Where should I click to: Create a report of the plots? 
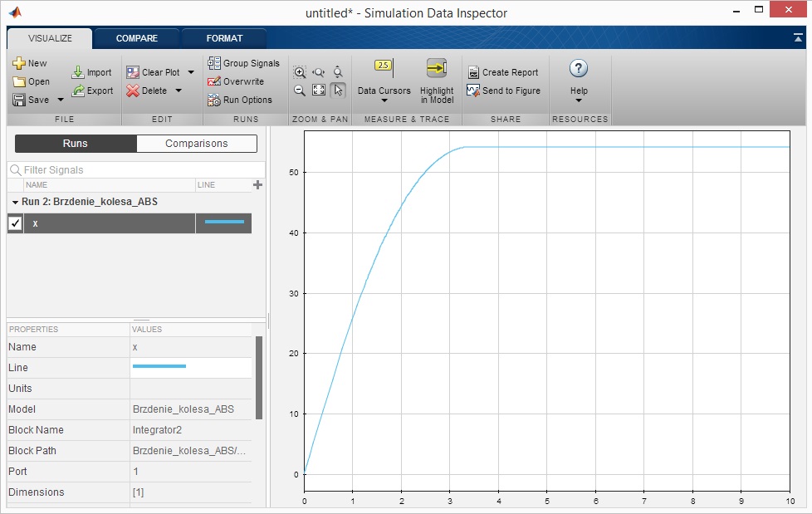pyautogui.click(x=503, y=72)
